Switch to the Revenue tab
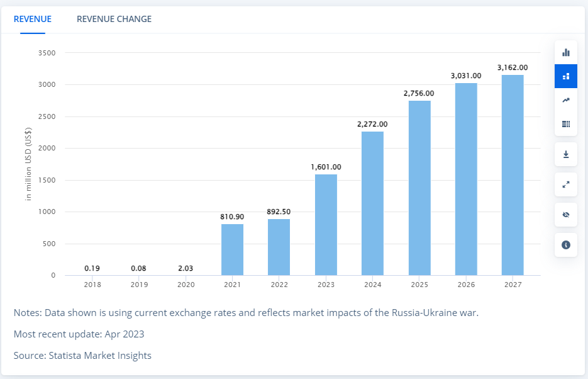The image size is (588, 379). tap(33, 19)
